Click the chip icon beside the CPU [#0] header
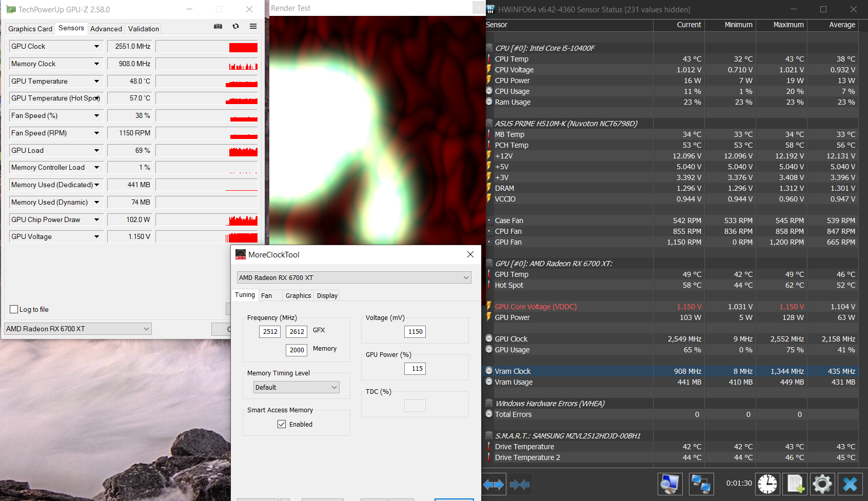The image size is (868, 501). click(489, 48)
